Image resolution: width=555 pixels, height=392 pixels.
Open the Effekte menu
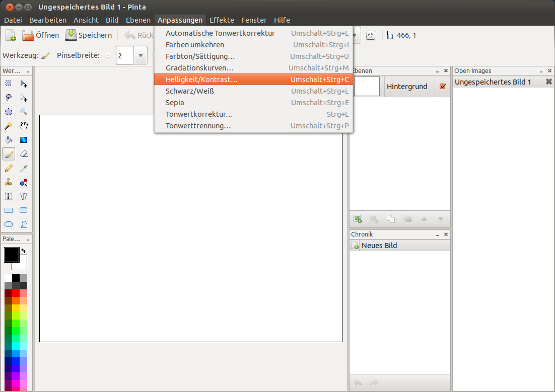(x=222, y=20)
